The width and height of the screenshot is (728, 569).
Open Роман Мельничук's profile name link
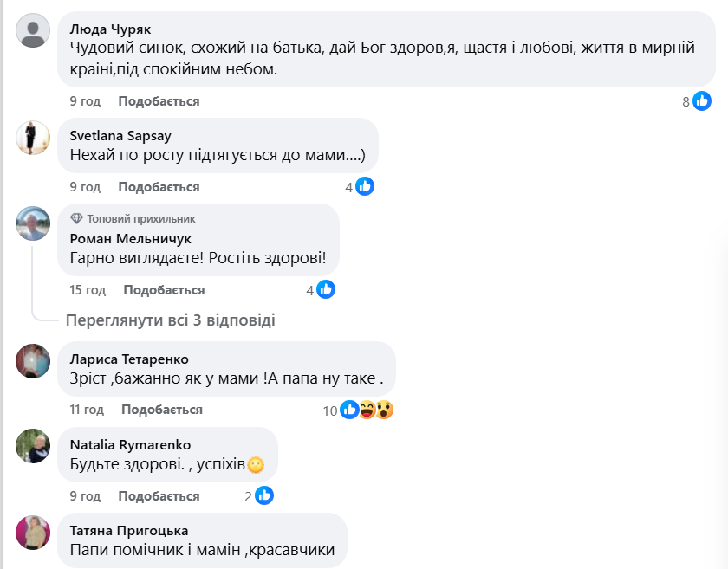130,238
